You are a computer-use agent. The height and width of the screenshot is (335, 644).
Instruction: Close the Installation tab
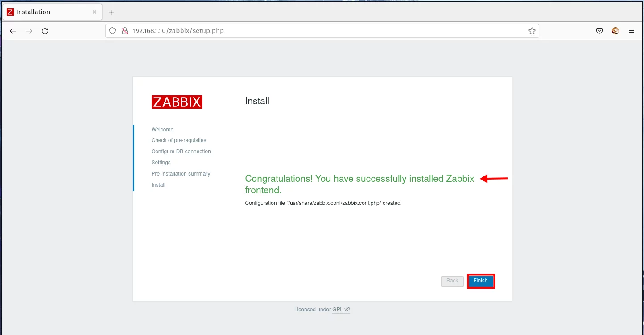point(95,12)
